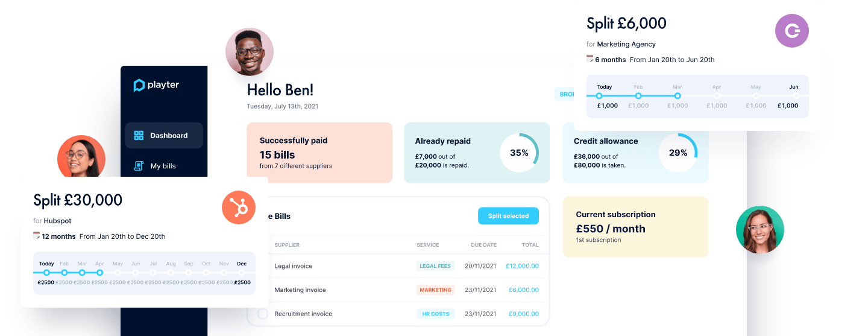Click the Split selected button
Screen dimensions: 868x336
pos(509,216)
